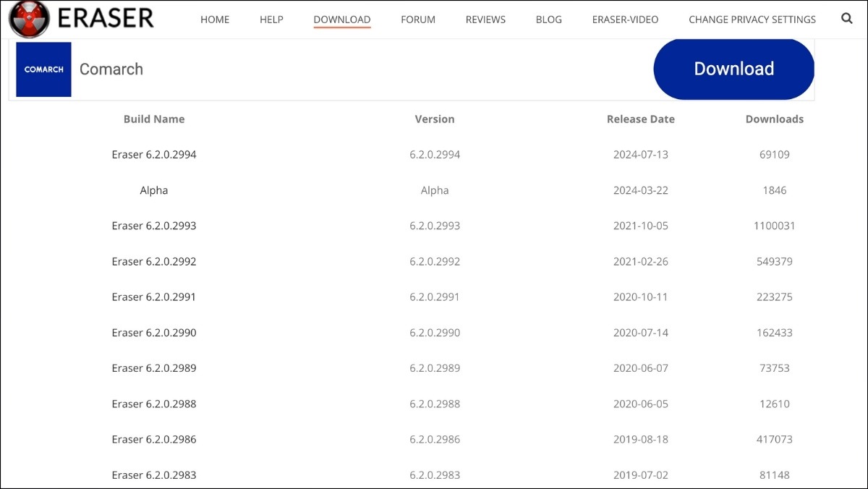Open the REVIEWS menu item
Viewport: 868px width, 489px height.
tap(486, 20)
